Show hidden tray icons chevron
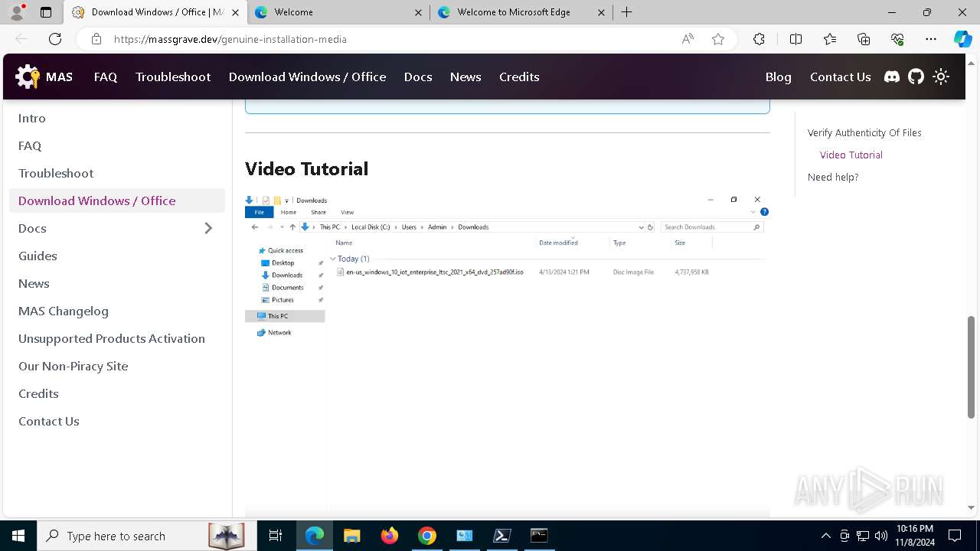Image resolution: width=980 pixels, height=551 pixels. [x=825, y=536]
